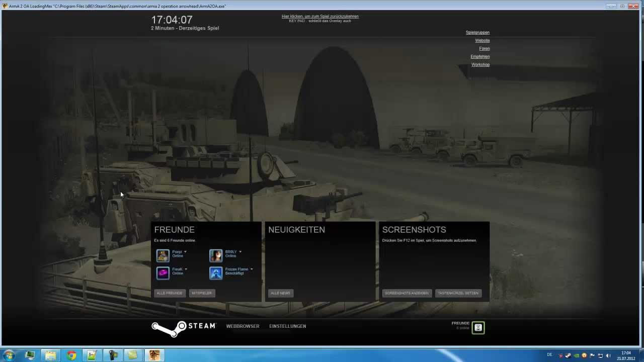
Task: Expand the dropdown arrow next to FreaK
Action: click(x=186, y=269)
